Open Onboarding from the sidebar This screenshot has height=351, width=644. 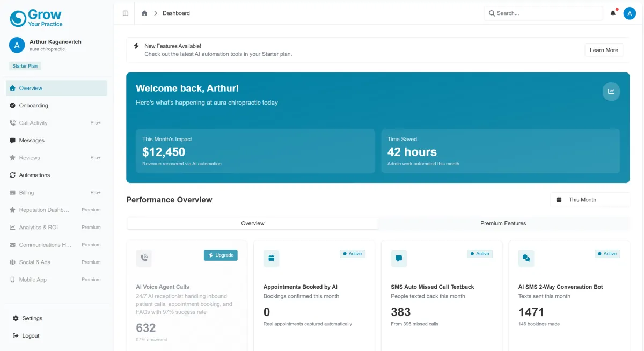click(33, 106)
